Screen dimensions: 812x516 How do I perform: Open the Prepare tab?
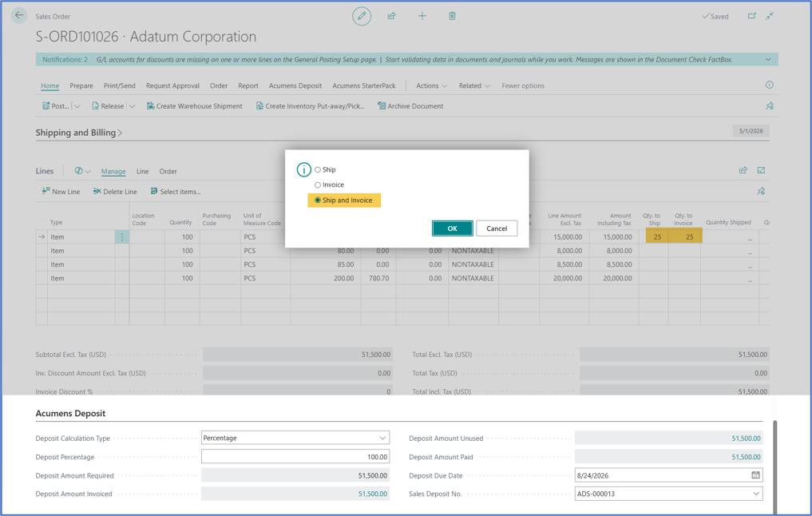[x=81, y=85]
